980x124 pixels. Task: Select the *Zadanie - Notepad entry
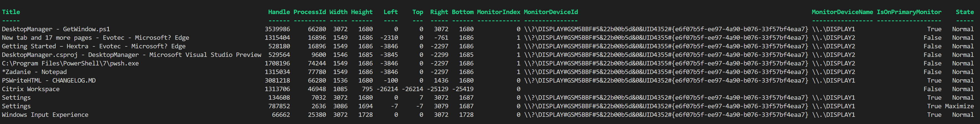tap(34, 72)
